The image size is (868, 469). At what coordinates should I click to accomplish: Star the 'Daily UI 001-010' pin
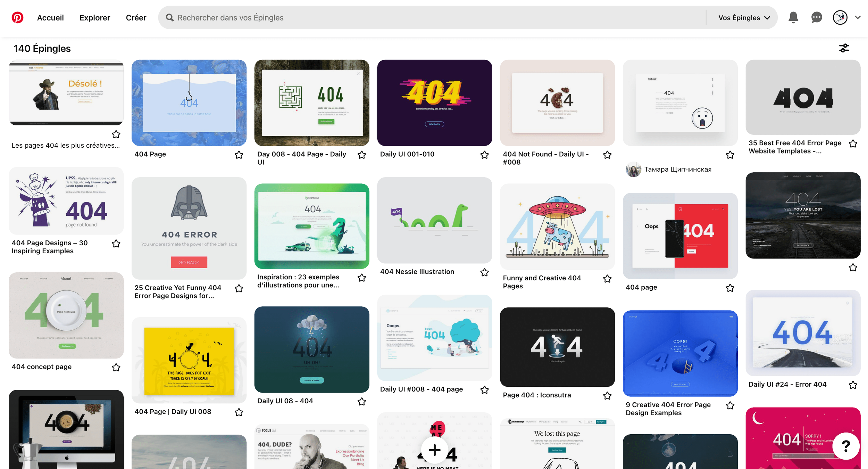click(x=484, y=155)
